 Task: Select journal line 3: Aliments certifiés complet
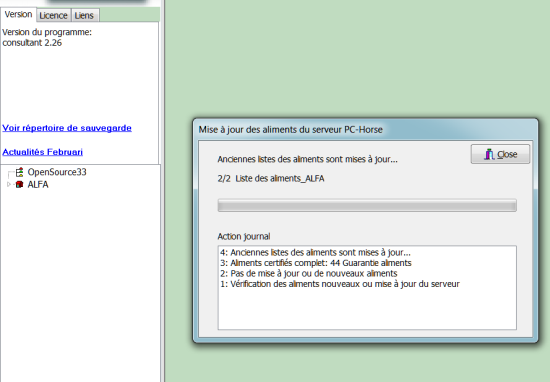[316, 263]
